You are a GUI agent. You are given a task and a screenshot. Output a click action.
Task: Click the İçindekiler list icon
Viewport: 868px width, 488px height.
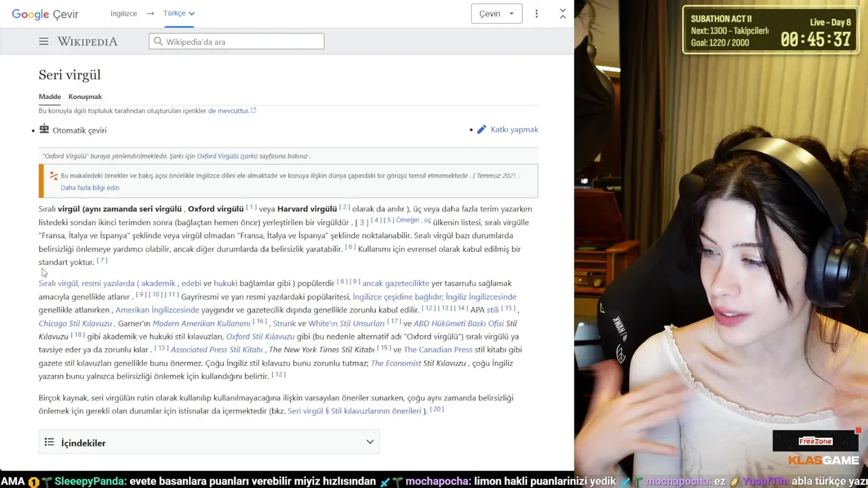(x=49, y=443)
